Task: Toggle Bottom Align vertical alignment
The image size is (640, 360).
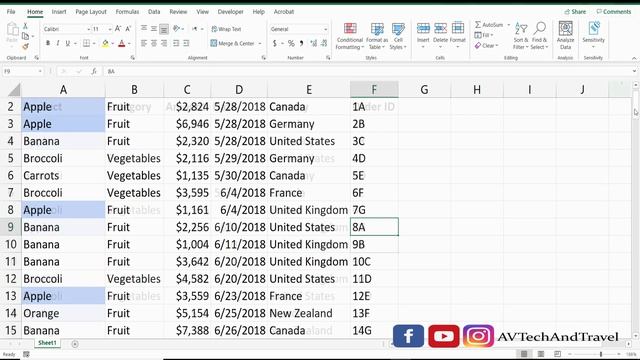Action: click(x=164, y=29)
